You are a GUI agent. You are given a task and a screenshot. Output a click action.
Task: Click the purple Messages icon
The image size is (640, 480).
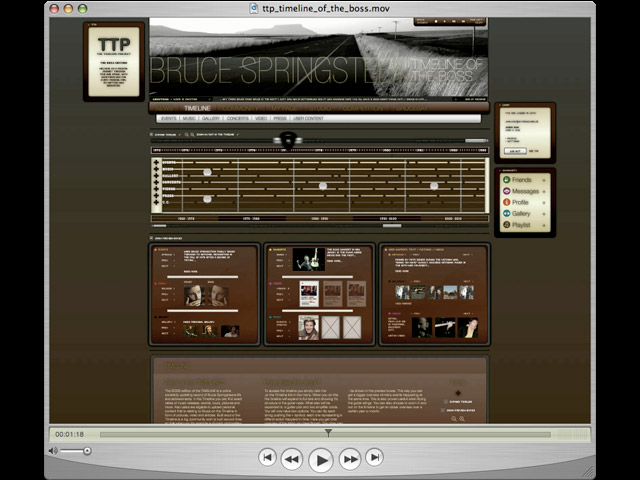507,191
